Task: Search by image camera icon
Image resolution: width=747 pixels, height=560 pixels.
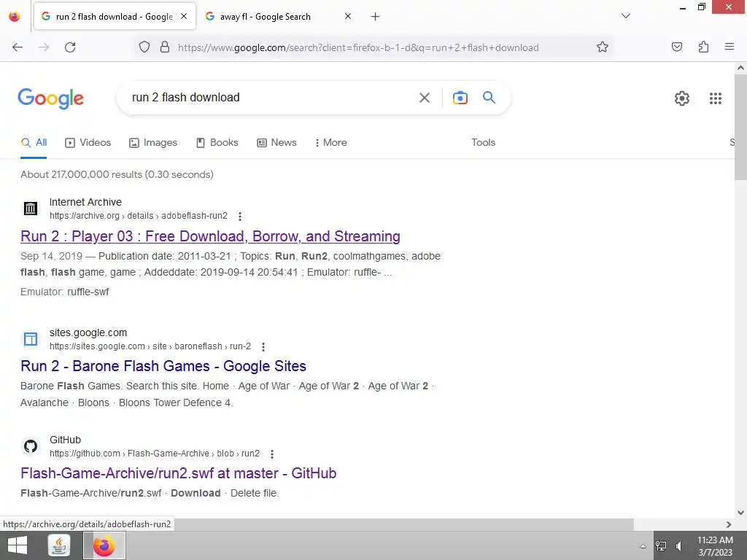Action: [460, 98]
